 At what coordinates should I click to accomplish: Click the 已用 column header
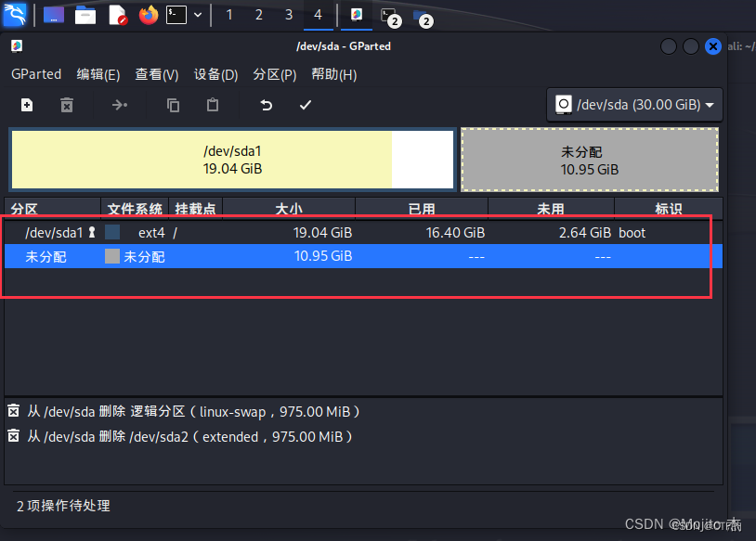pos(422,209)
